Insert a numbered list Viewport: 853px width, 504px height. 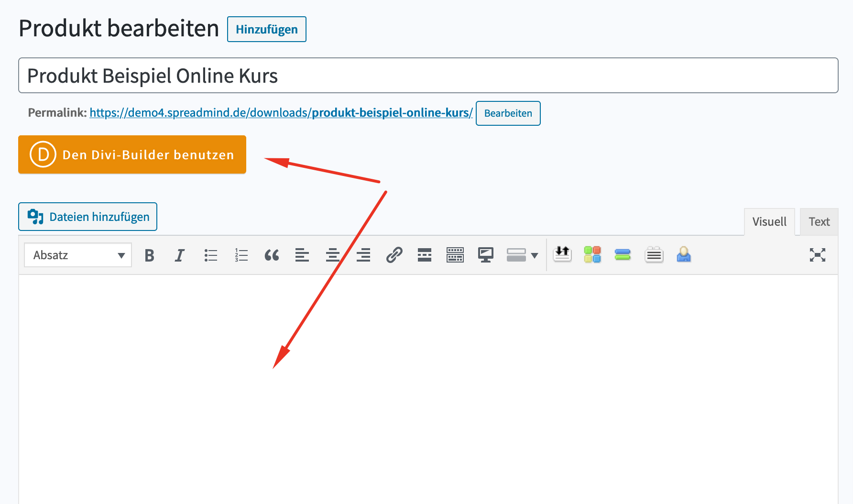[241, 255]
